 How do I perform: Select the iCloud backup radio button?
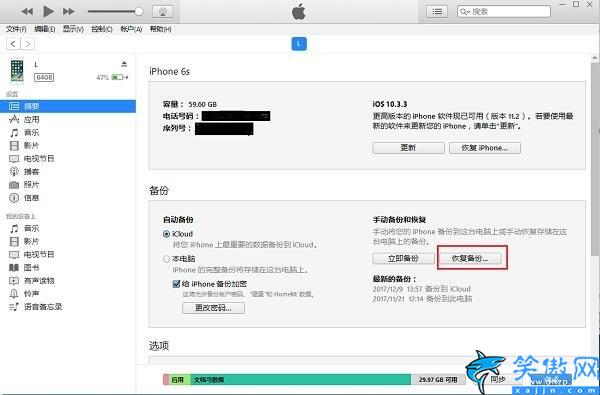tap(166, 234)
